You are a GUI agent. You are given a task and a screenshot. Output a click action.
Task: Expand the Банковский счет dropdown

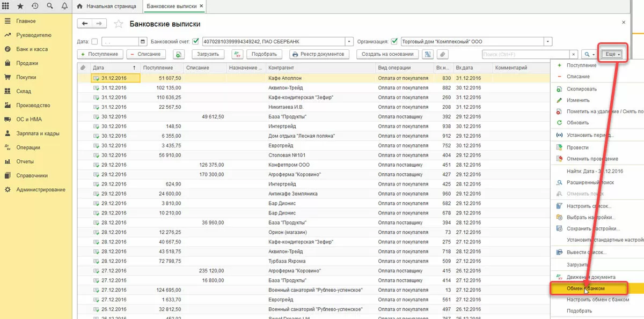point(349,41)
